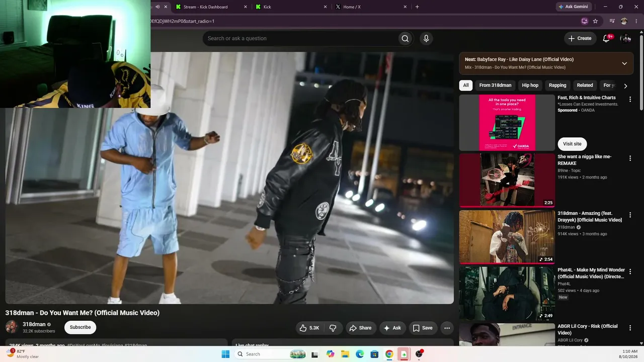
Task: Open OBS Studio from the taskbar
Action: click(x=419, y=354)
